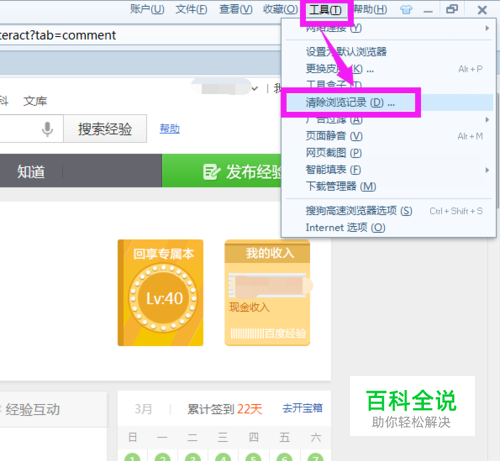Open the 帮助(H) menu
The image size is (500, 461).
point(370,9)
